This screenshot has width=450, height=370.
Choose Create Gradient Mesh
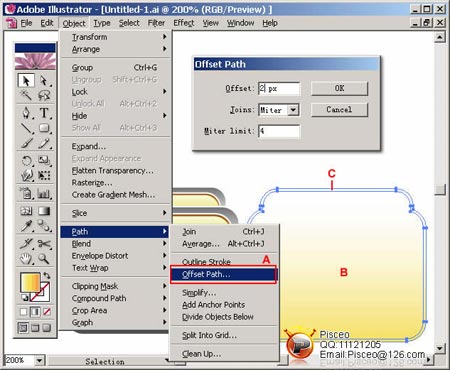(x=116, y=195)
